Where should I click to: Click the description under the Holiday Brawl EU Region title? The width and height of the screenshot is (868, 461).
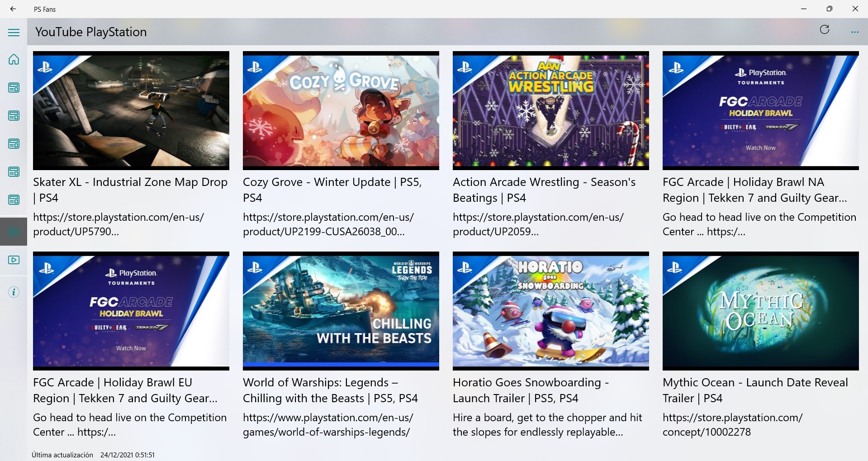pos(130,425)
